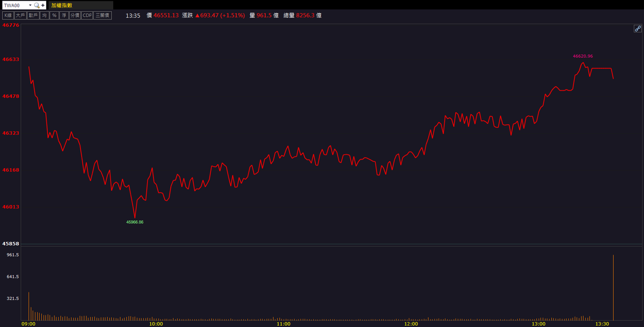
Task: Toggle the 浮 button
Action: [x=64, y=15]
